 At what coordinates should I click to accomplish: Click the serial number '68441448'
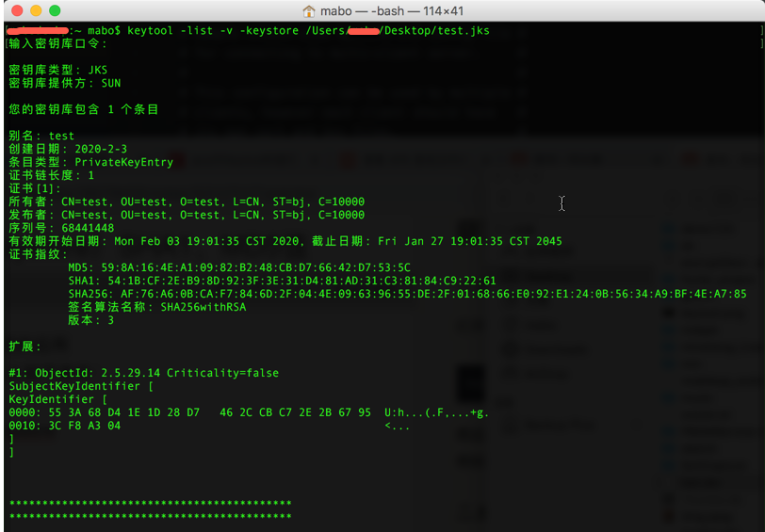[x=88, y=228]
